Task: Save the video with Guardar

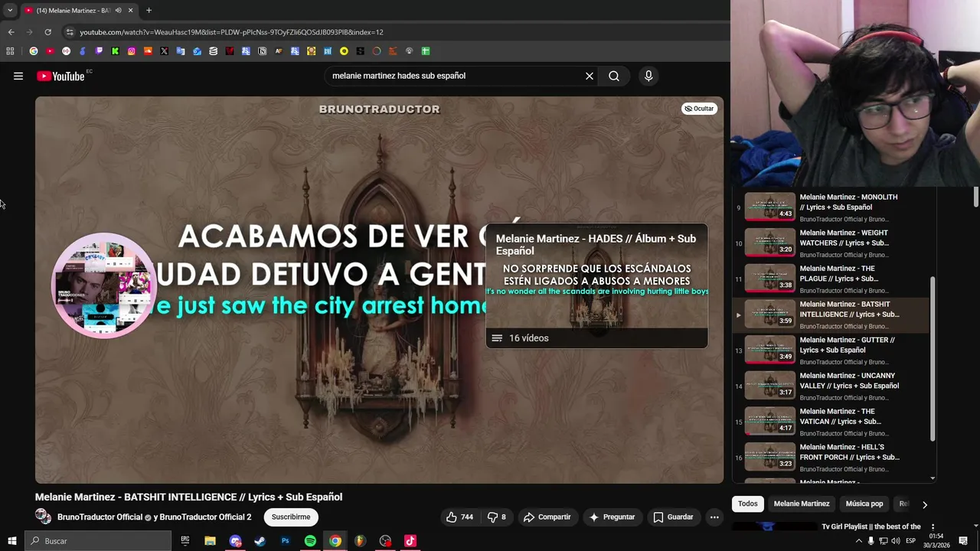Action: point(674,517)
